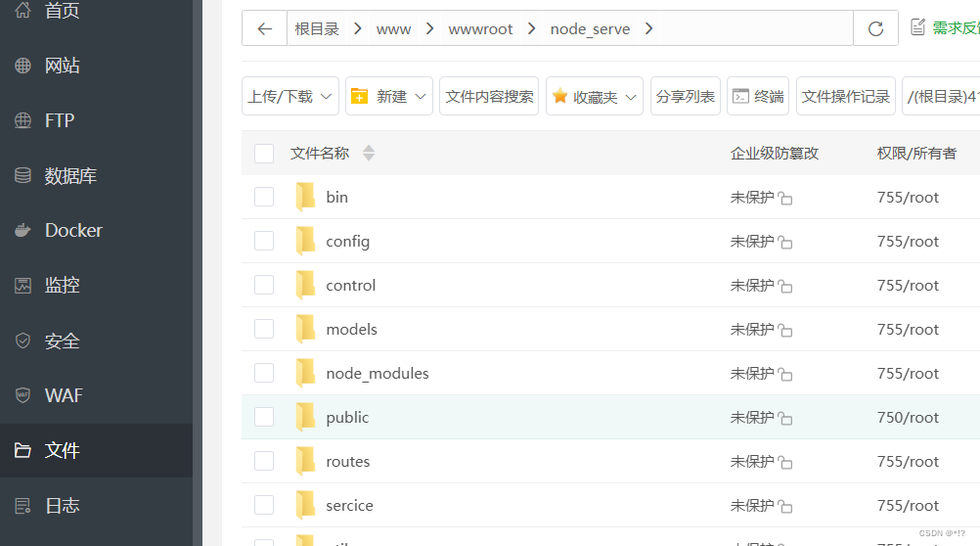
Task: Click the node_modules folder icon
Action: (x=305, y=373)
